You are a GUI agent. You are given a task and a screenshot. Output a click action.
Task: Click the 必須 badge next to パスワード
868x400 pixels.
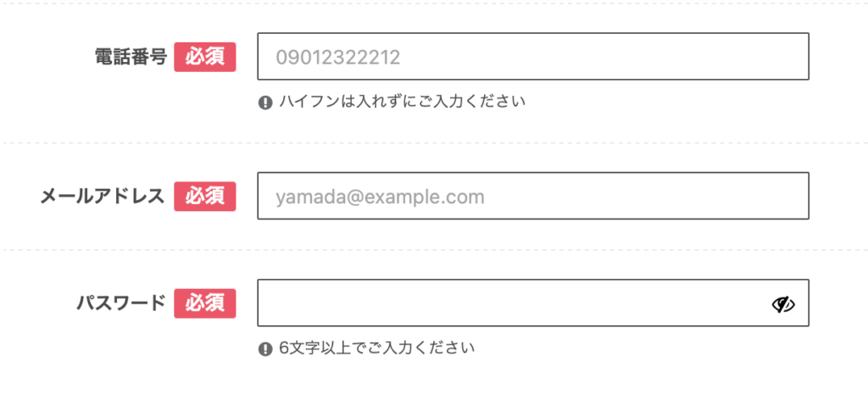point(205,303)
